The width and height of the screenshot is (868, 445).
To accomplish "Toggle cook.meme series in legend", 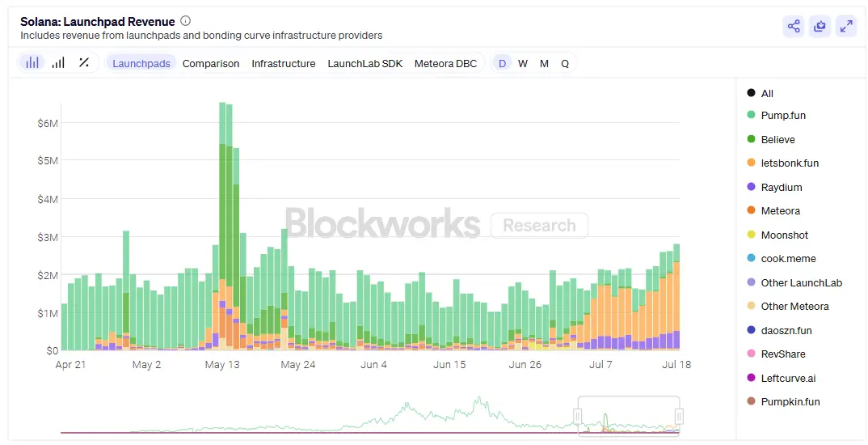I will (781, 258).
